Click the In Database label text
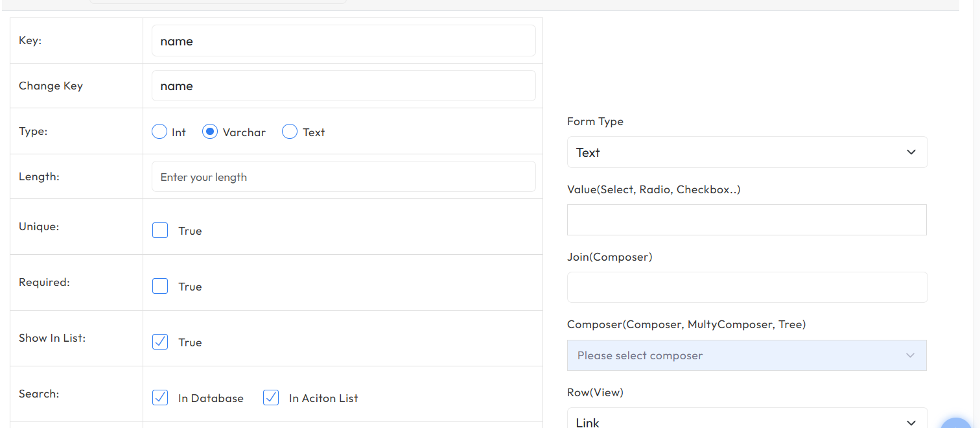This screenshot has height=428, width=980. (x=211, y=398)
